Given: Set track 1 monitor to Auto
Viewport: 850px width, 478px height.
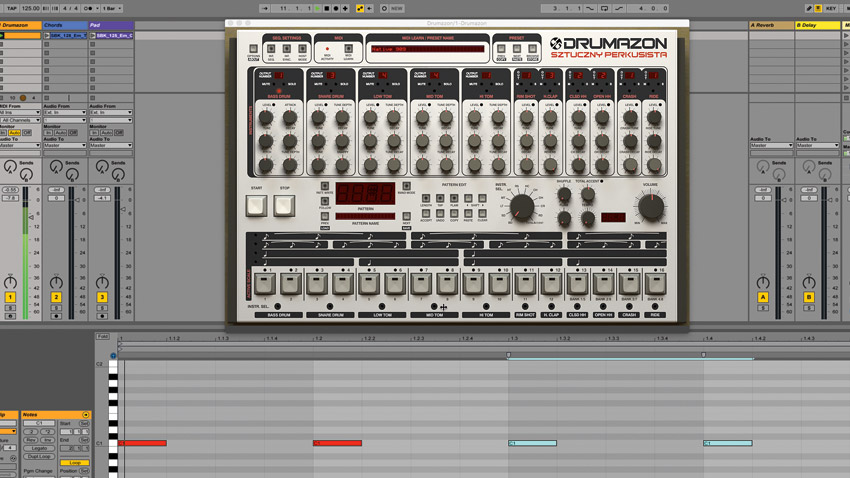Looking at the screenshot, I should point(15,133).
